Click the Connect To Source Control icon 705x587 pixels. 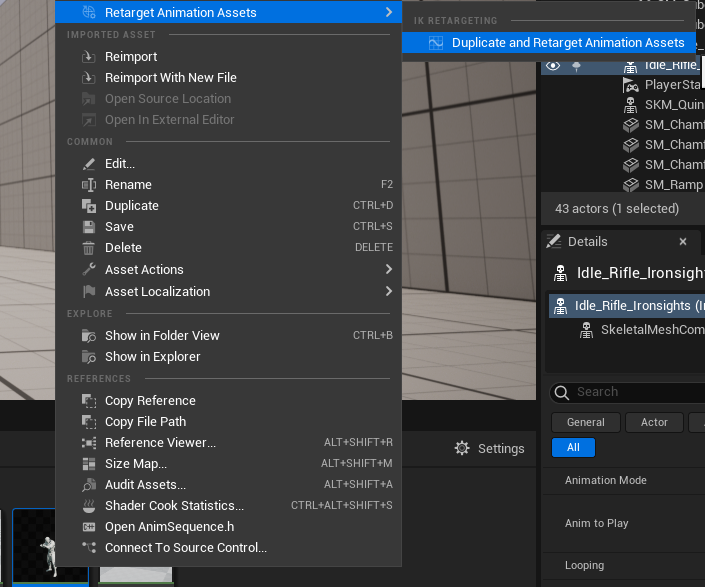coord(89,548)
